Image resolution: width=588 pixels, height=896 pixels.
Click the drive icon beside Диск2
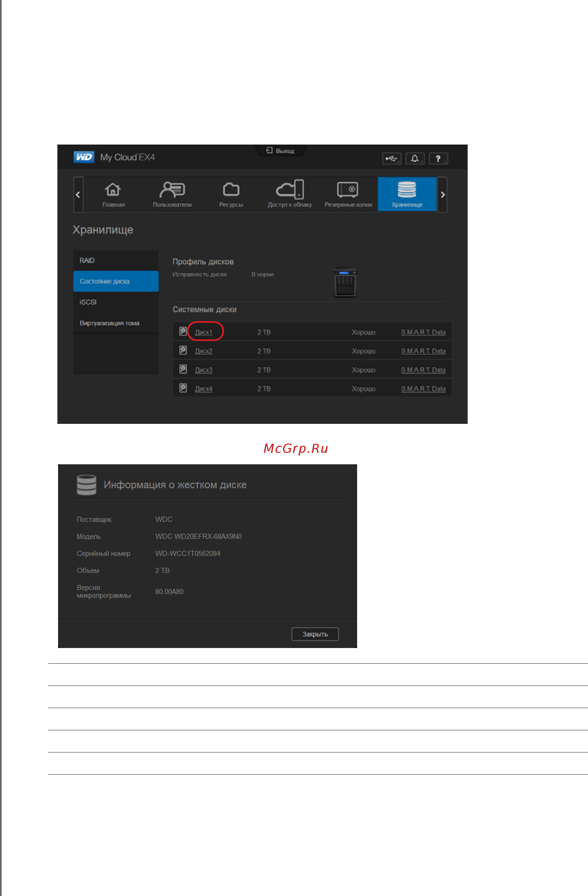183,350
